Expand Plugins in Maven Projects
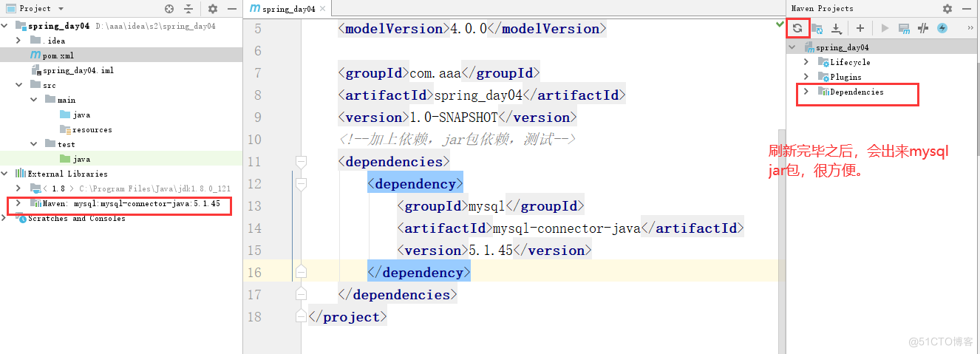 [806, 77]
